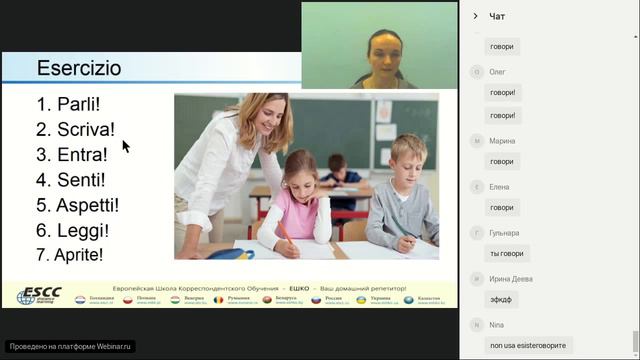Click the 'Проведено на платформе Webinar.ru' badge

pos(70,347)
